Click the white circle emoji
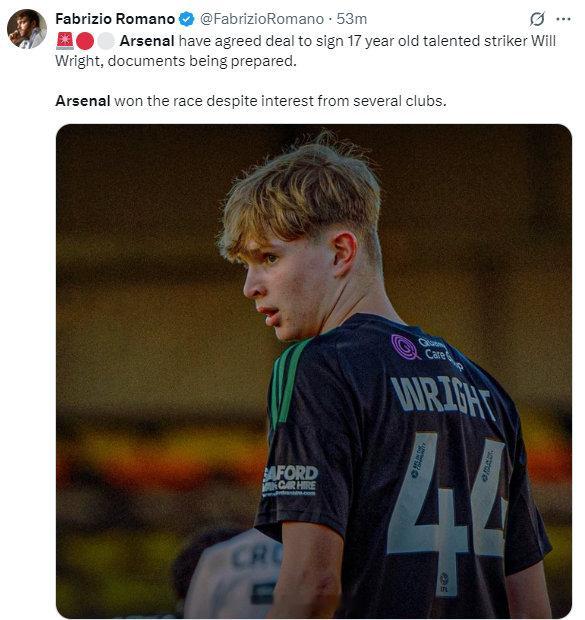 pos(106,41)
